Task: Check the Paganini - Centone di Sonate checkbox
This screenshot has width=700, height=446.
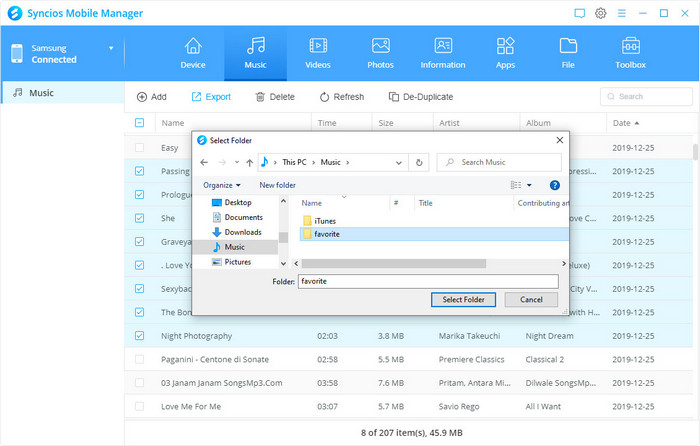Action: (139, 359)
